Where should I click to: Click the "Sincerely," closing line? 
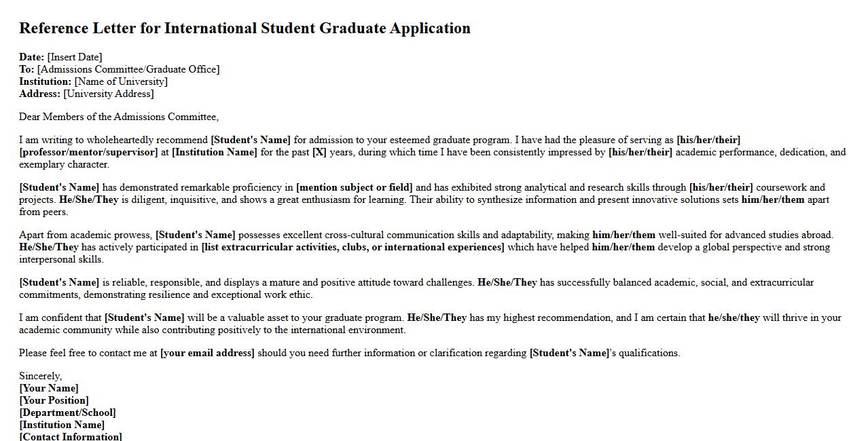coord(40,376)
